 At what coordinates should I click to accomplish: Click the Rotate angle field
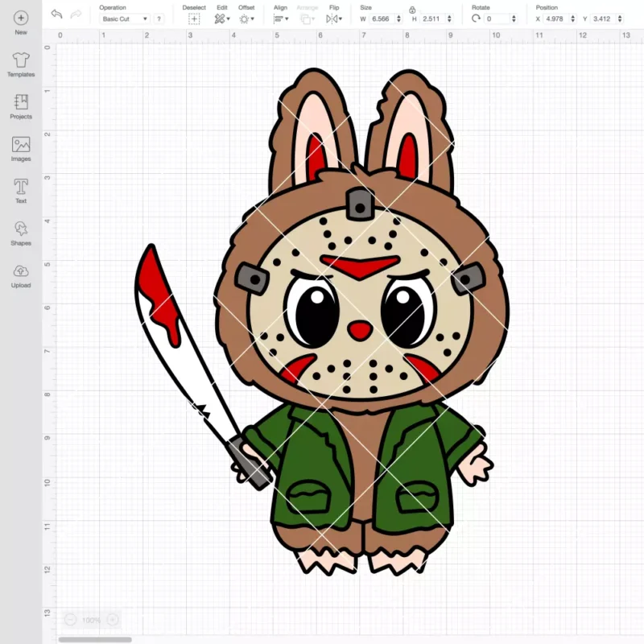[497, 19]
